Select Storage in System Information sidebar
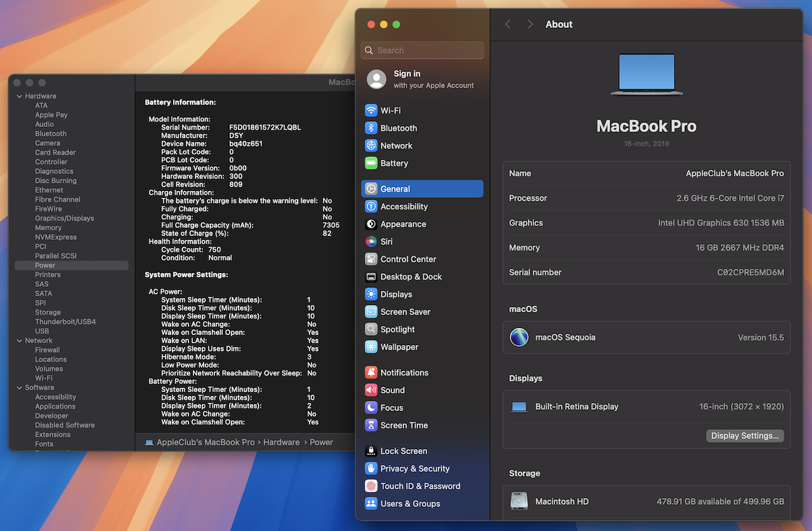812x531 pixels. click(48, 313)
